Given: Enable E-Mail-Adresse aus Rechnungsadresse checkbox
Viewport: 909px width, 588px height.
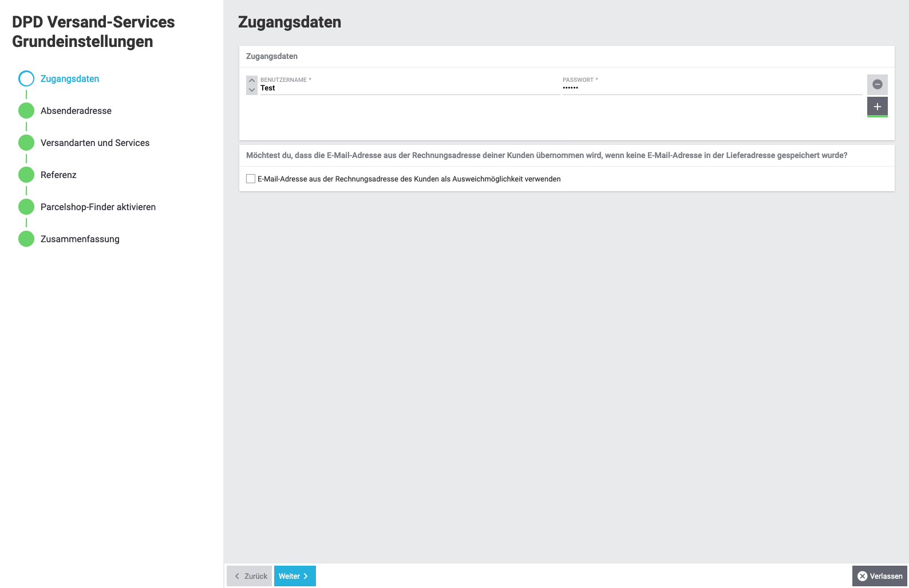Looking at the screenshot, I should tap(251, 179).
